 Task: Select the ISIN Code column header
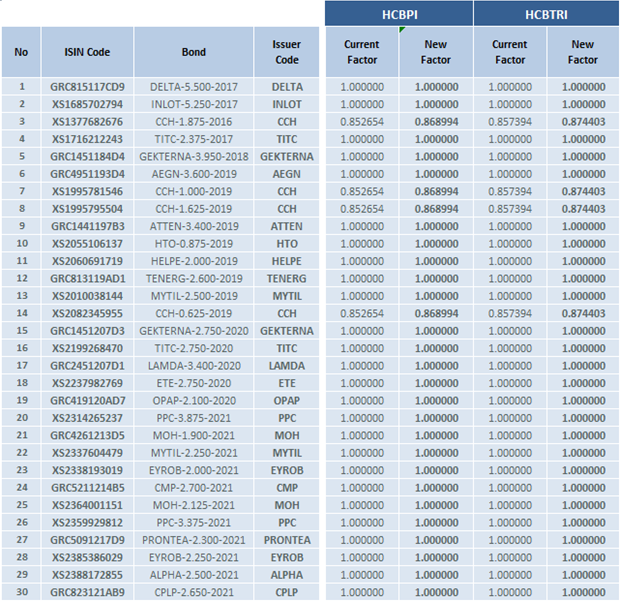click(87, 52)
